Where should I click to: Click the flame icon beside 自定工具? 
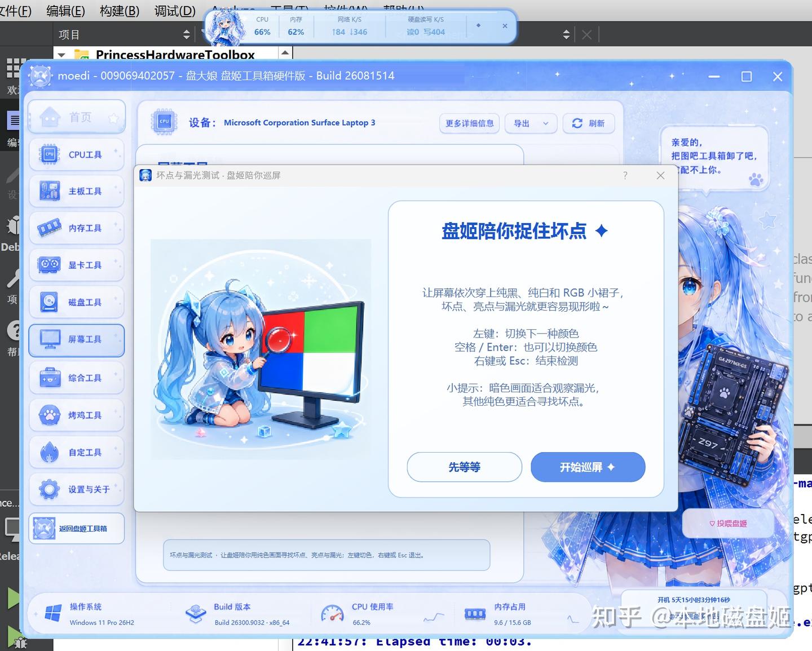pyautogui.click(x=50, y=452)
